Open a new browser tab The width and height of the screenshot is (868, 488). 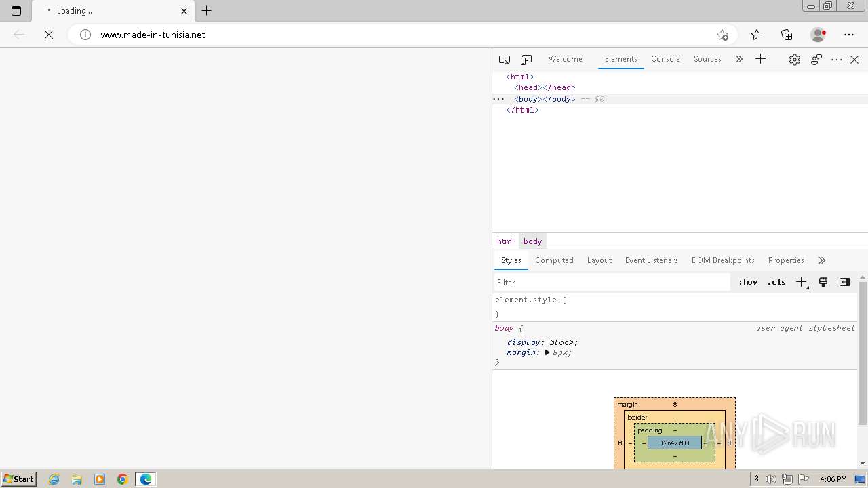pyautogui.click(x=207, y=11)
